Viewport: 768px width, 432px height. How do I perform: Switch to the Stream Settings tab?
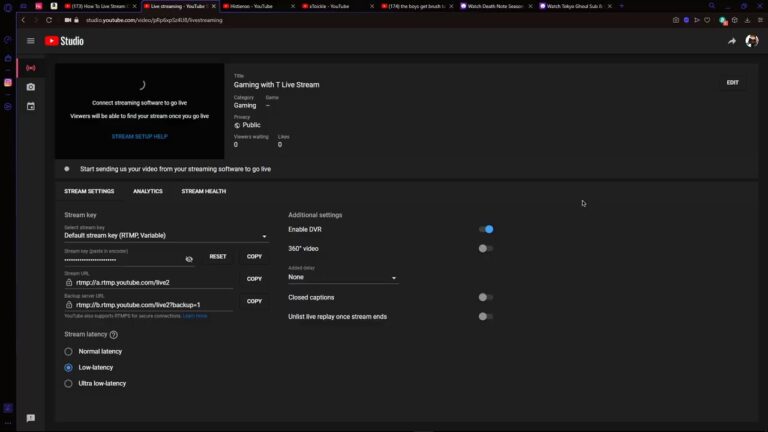pyautogui.click(x=89, y=192)
